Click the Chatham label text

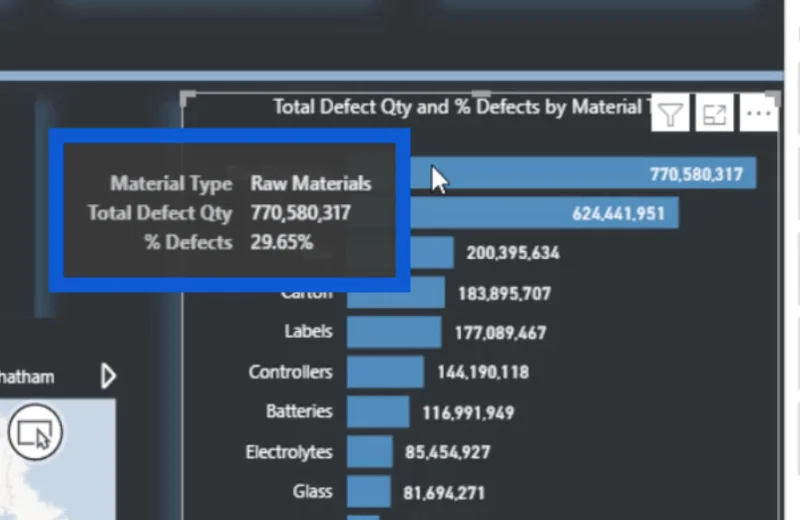click(x=27, y=377)
